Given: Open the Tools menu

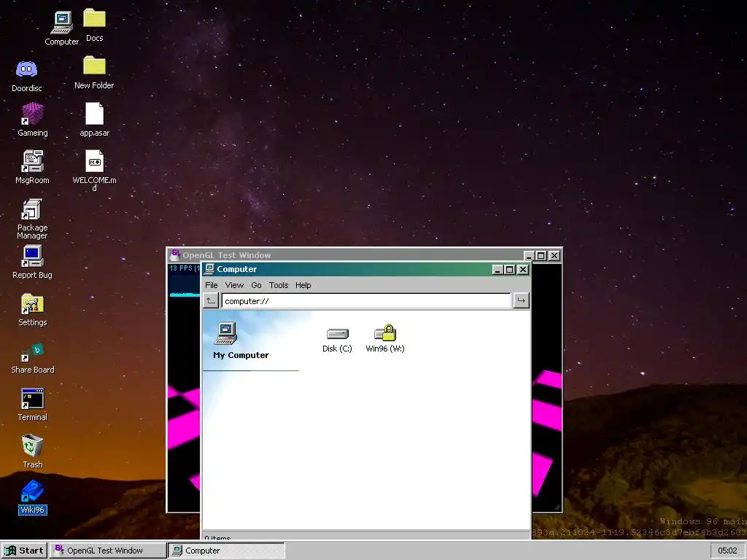Looking at the screenshot, I should (x=279, y=285).
